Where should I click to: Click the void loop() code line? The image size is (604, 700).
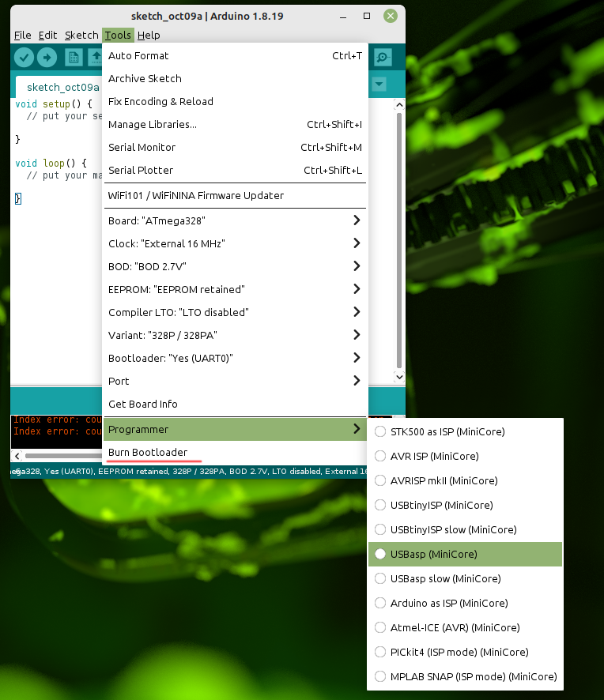click(51, 164)
